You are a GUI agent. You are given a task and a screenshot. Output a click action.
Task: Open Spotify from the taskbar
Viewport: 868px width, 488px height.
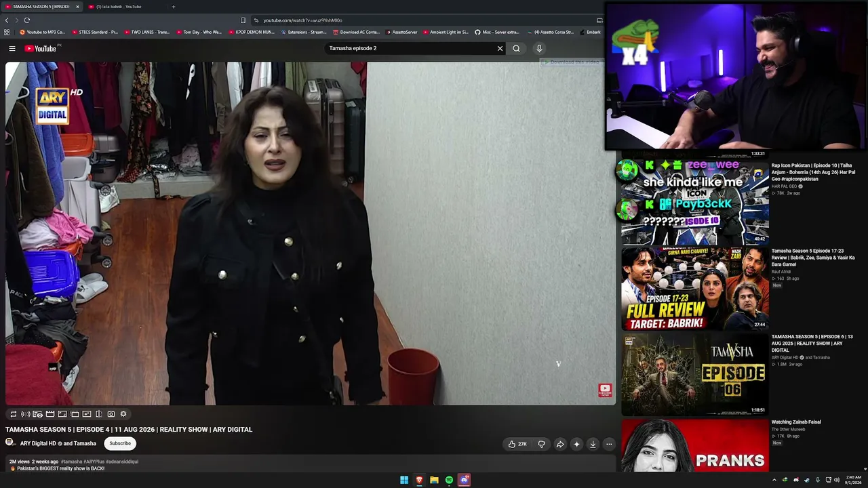449,480
